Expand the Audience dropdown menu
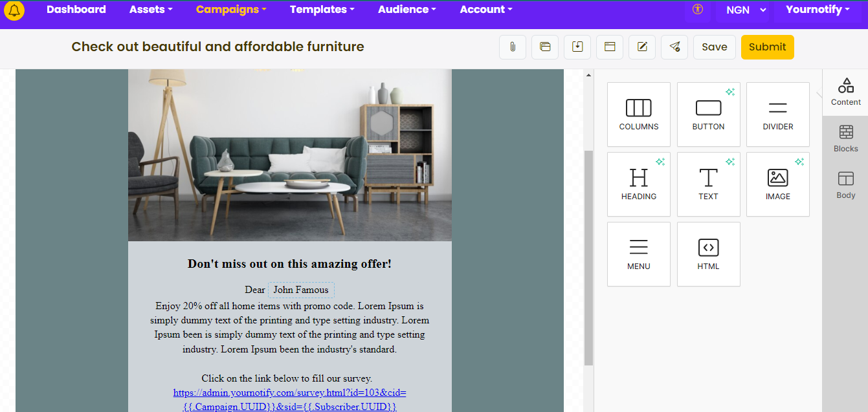 (407, 10)
